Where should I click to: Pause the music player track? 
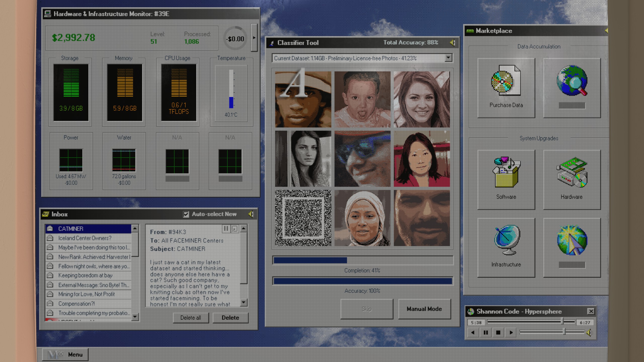[486, 333]
